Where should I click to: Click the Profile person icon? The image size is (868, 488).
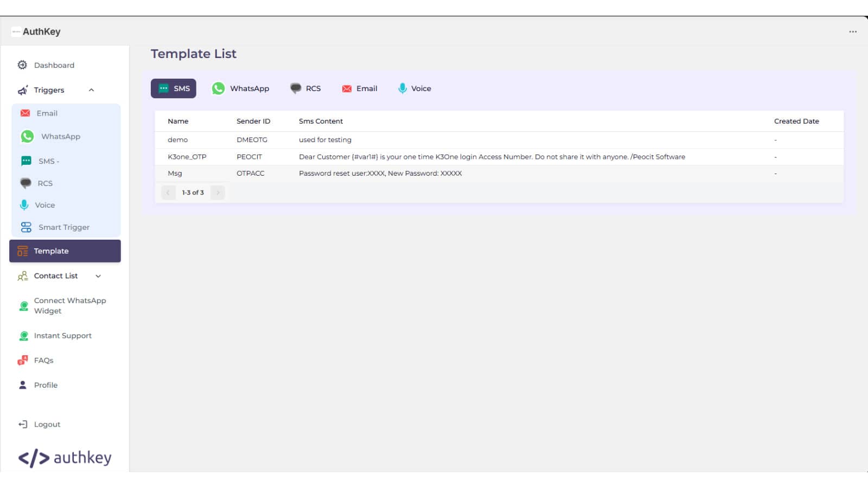(23, 385)
